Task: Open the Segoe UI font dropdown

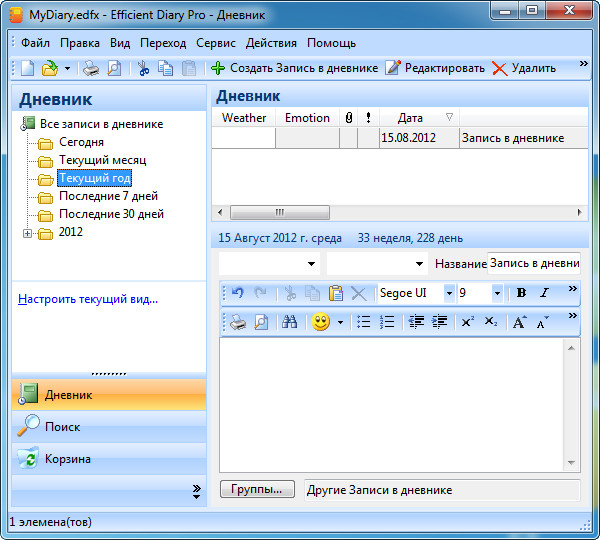Action: (449, 293)
